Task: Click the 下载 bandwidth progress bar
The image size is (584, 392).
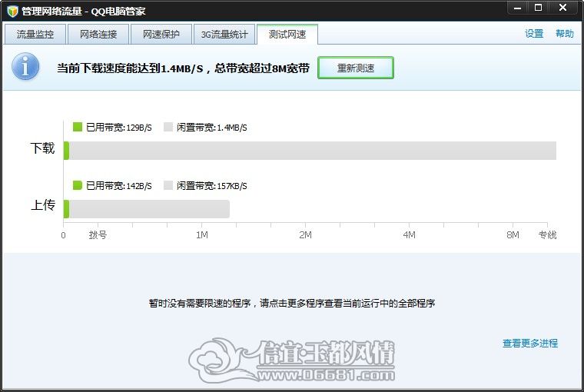Action: pos(310,151)
